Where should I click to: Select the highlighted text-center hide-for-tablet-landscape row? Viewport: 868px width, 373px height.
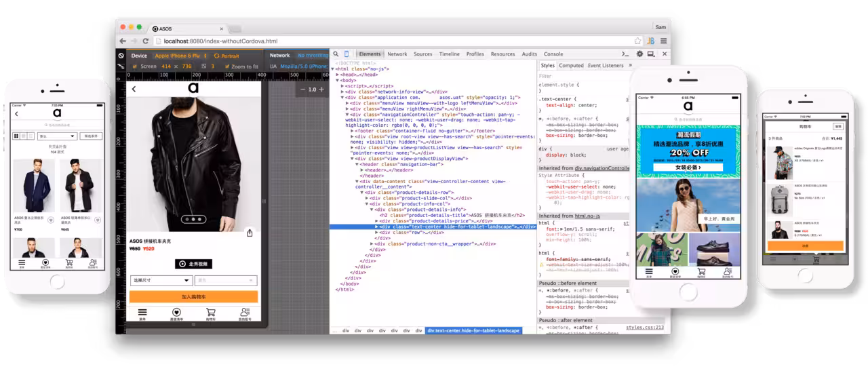(x=433, y=227)
